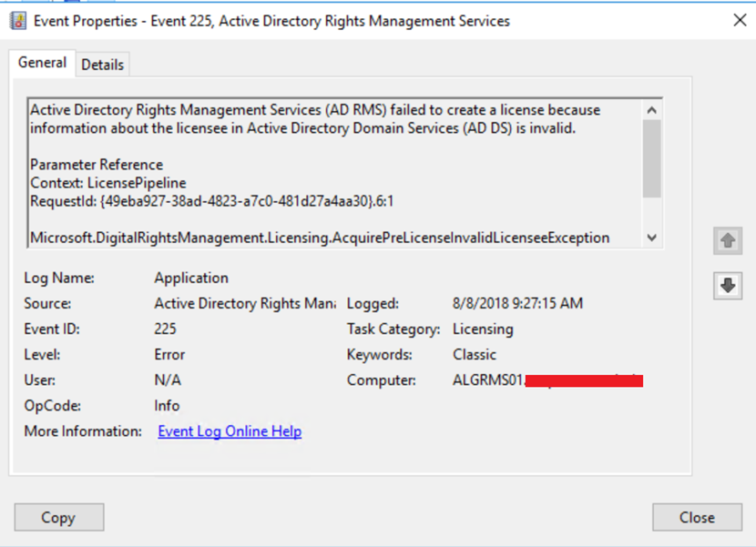Viewport: 756px width, 547px height.
Task: Click the Copy button
Action: 59,517
